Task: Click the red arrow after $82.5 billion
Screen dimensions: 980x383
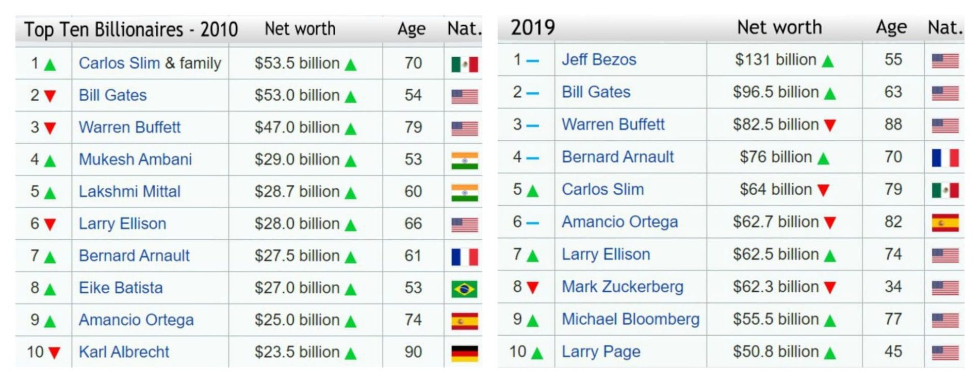Action: point(829,126)
